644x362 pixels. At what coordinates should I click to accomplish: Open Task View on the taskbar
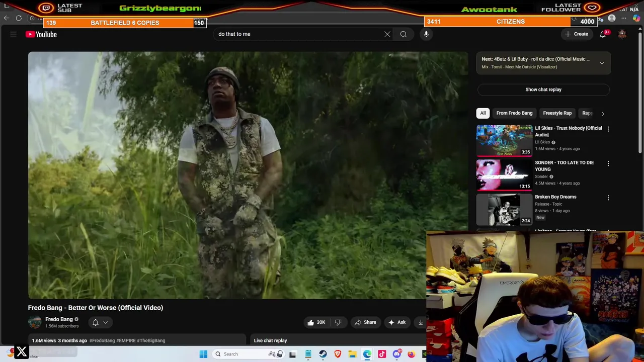[293, 354]
